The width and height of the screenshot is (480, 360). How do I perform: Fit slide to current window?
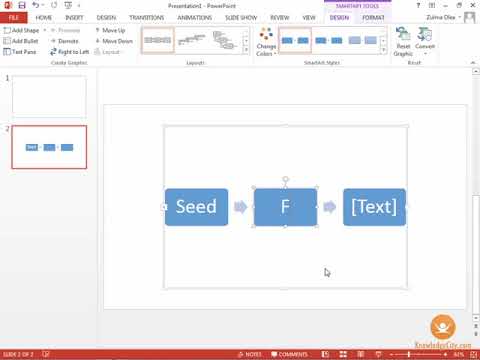pos(474,354)
